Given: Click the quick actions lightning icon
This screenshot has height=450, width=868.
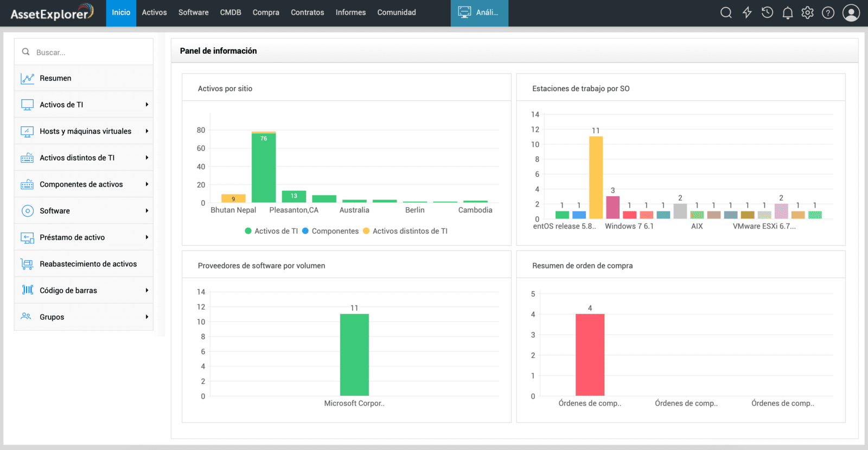Looking at the screenshot, I should coord(747,12).
